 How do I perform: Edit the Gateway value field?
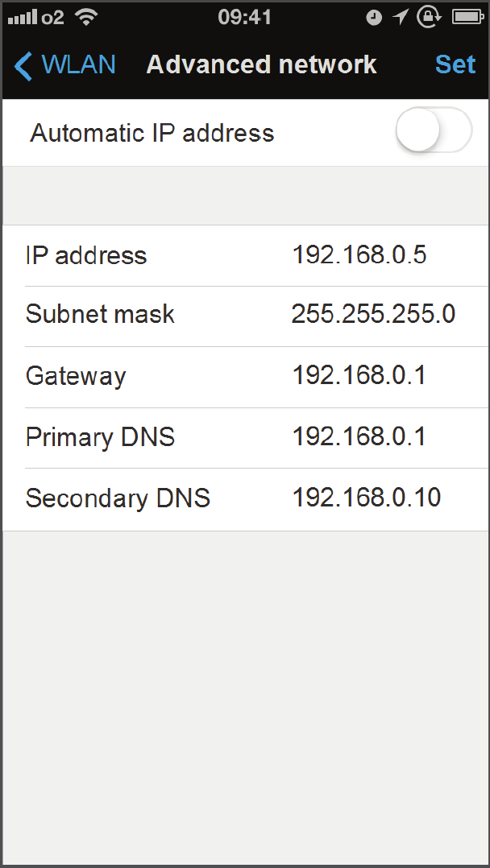coord(359,375)
